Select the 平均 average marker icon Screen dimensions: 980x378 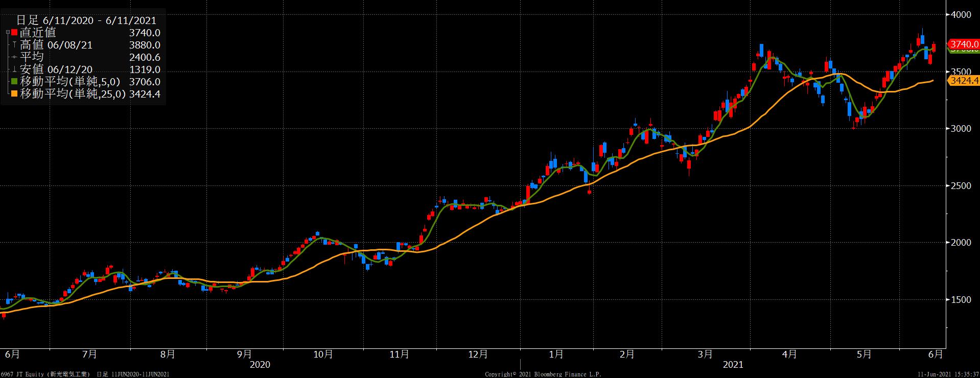(x=14, y=57)
